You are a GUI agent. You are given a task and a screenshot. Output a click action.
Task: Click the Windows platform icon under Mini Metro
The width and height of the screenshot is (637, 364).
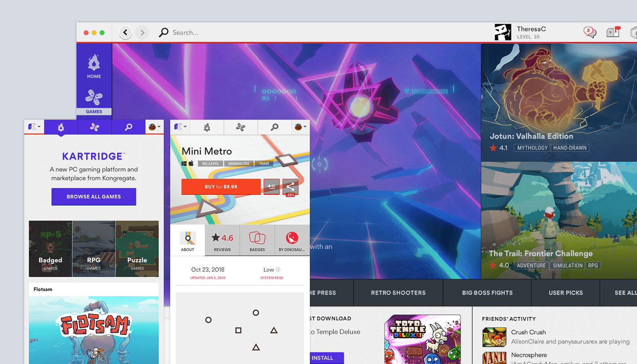click(x=185, y=163)
